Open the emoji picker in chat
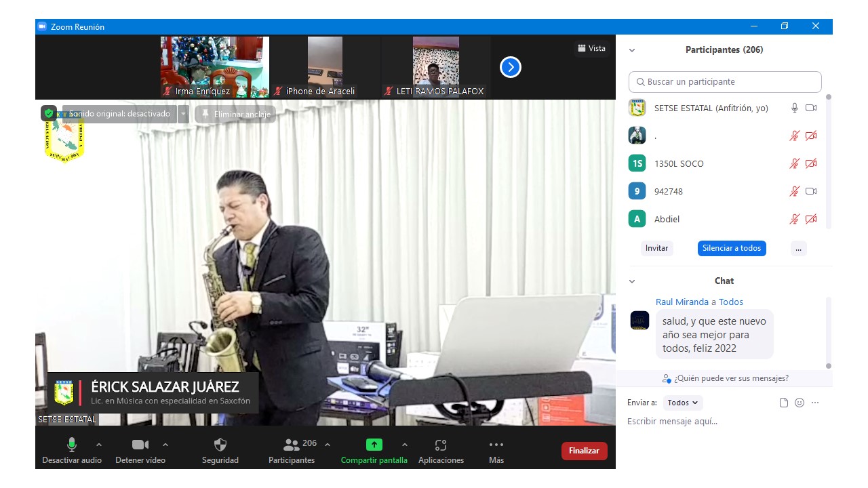Viewport: 868px width, 488px height. point(800,403)
